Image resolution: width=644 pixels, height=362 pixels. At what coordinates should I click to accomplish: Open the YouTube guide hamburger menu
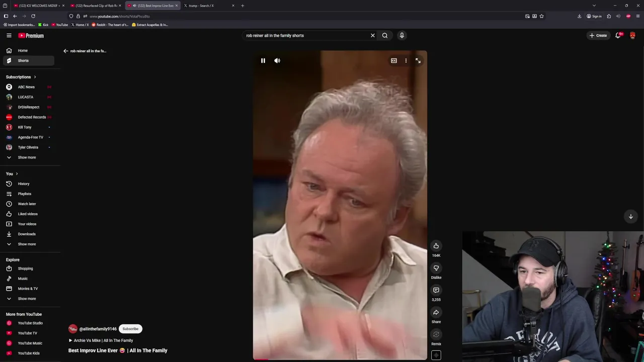point(9,35)
